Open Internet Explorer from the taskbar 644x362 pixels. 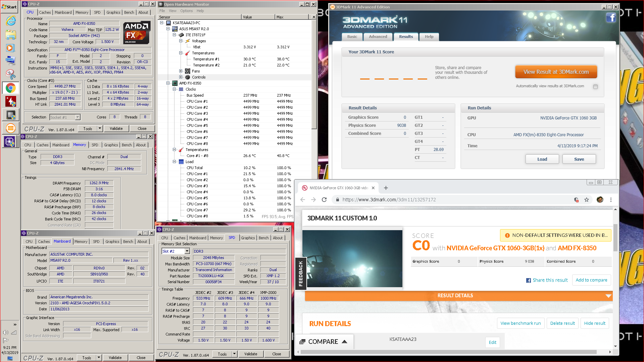pyautogui.click(x=11, y=21)
